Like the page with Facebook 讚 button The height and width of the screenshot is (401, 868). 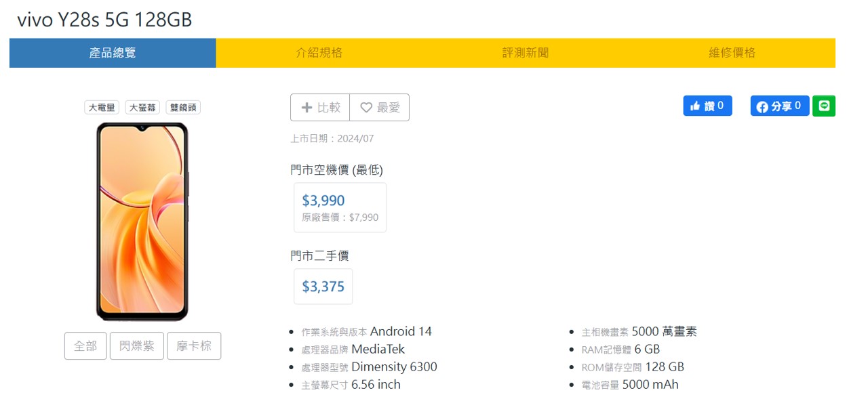click(707, 106)
